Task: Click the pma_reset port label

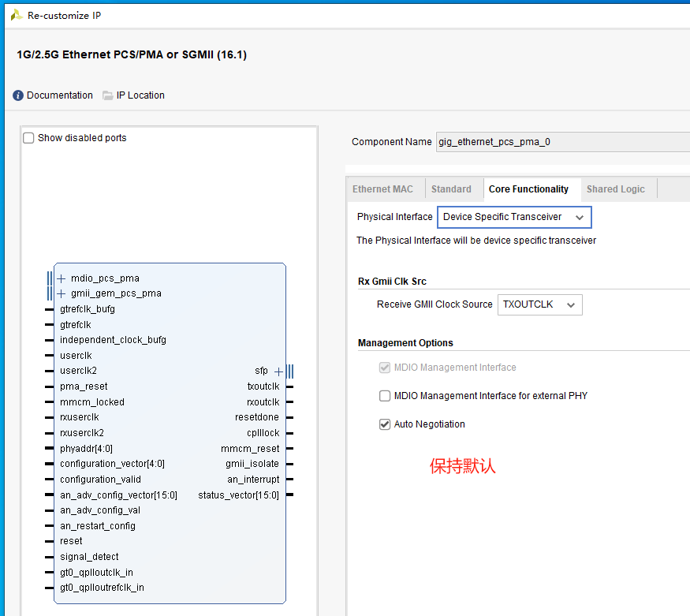Action: [x=84, y=386]
